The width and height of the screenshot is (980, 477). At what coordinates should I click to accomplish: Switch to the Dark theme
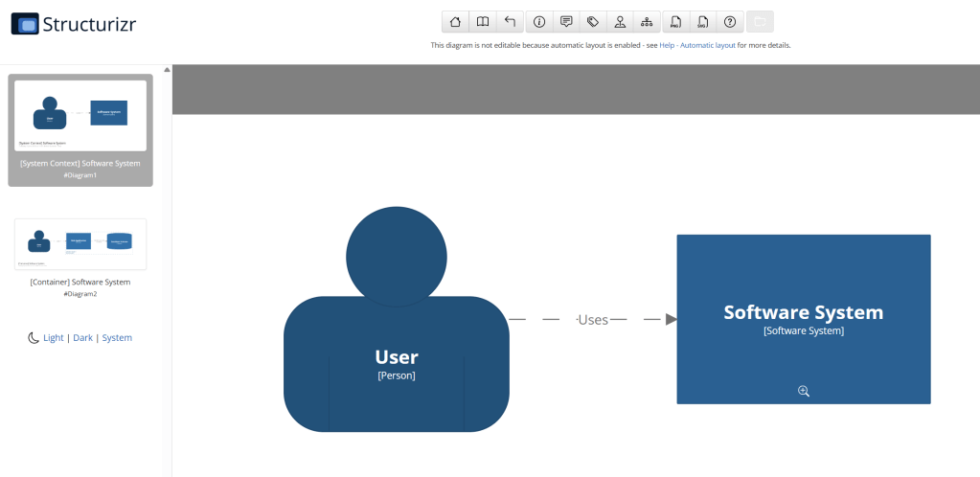pos(82,338)
